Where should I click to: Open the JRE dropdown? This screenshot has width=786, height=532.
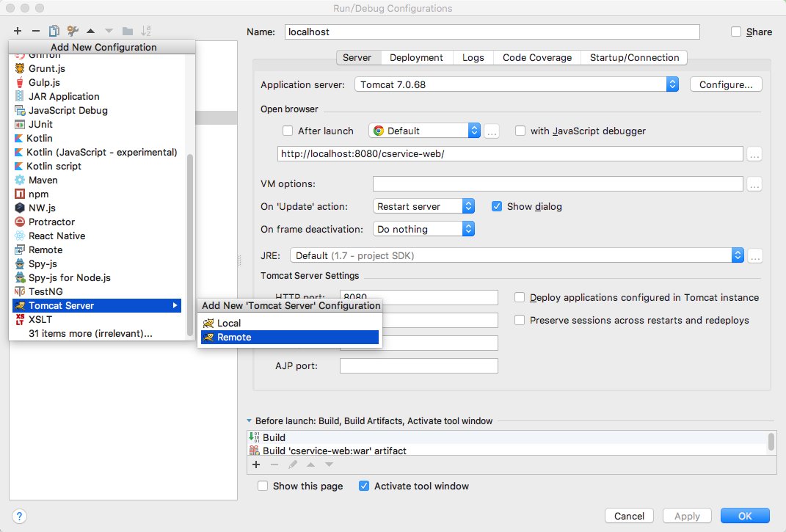(517, 255)
